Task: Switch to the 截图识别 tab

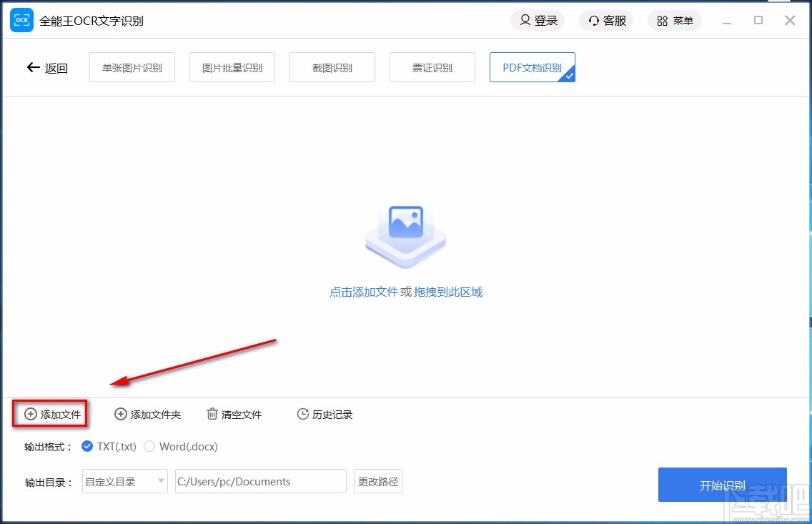Action: pos(332,66)
